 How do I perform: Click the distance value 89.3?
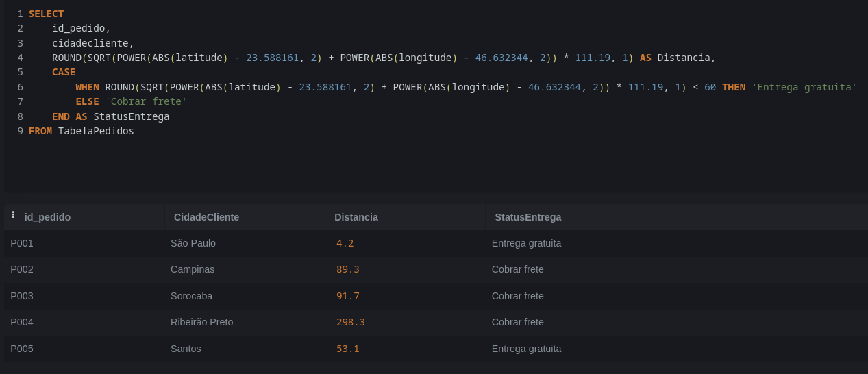pyautogui.click(x=348, y=269)
